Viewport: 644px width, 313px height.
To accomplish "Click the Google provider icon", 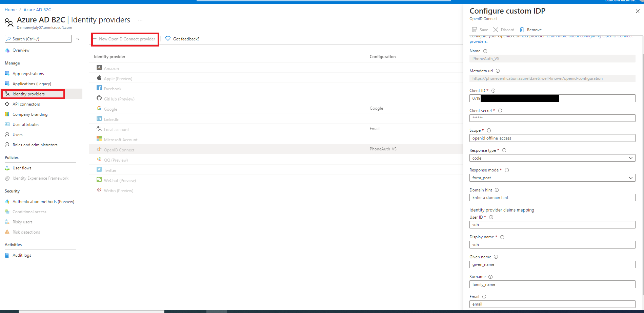I will point(99,108).
